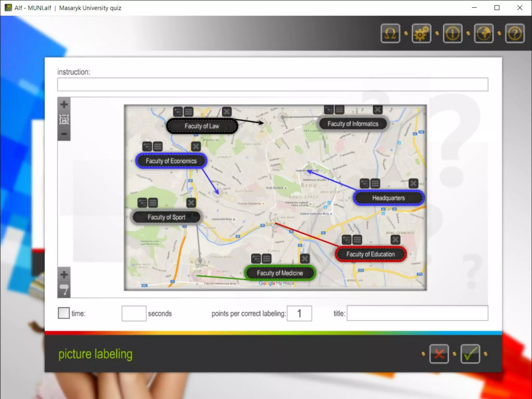Image resolution: width=532 pixels, height=399 pixels.
Task: Remove the Headquarters label with X
Action: click(413, 183)
